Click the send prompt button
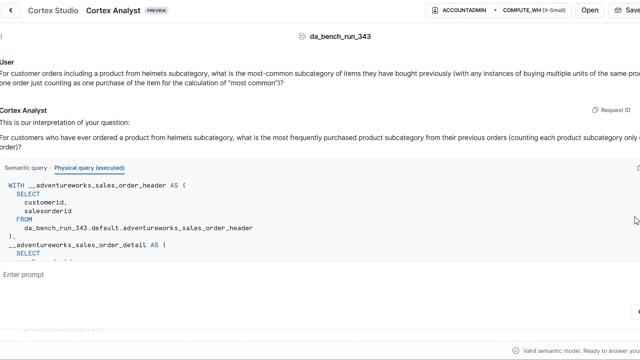This screenshot has width=640, height=360. tap(637, 312)
